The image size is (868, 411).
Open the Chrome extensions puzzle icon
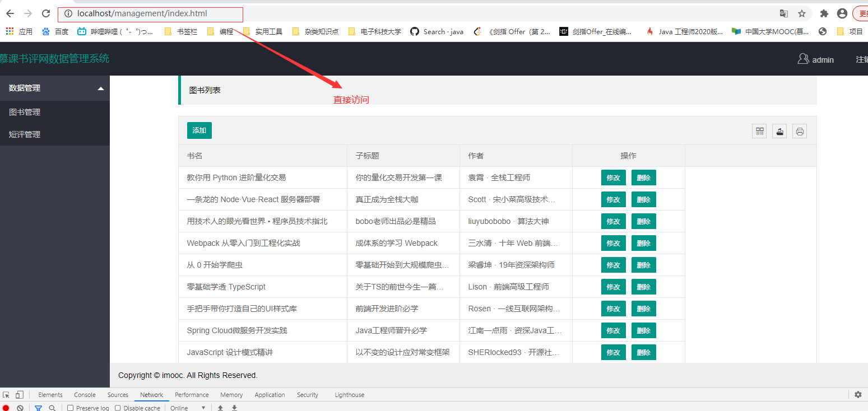click(x=824, y=13)
